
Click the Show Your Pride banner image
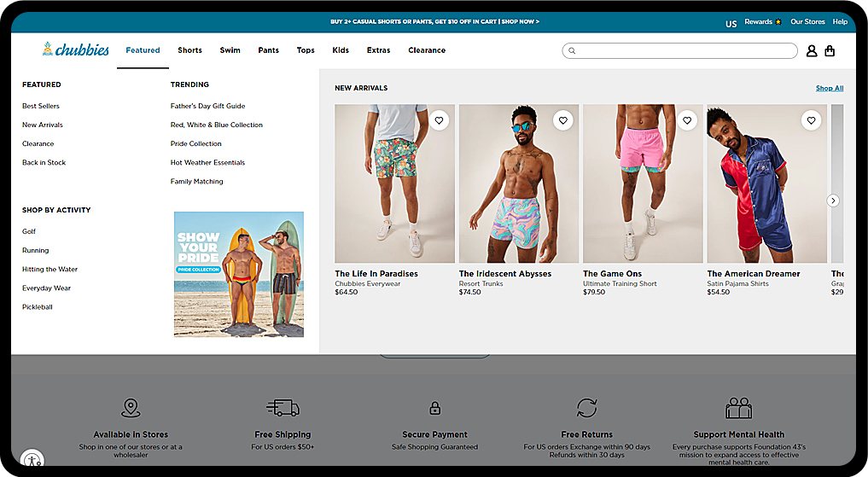coord(239,274)
